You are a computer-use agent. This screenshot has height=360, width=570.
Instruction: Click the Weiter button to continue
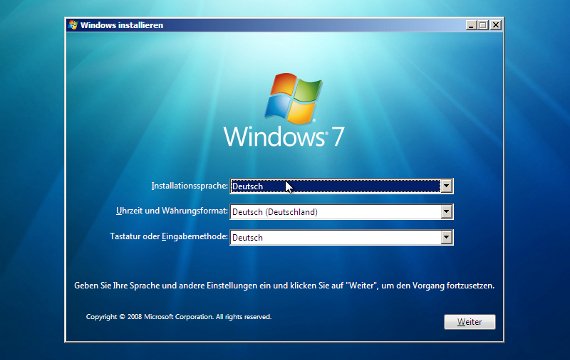(469, 322)
